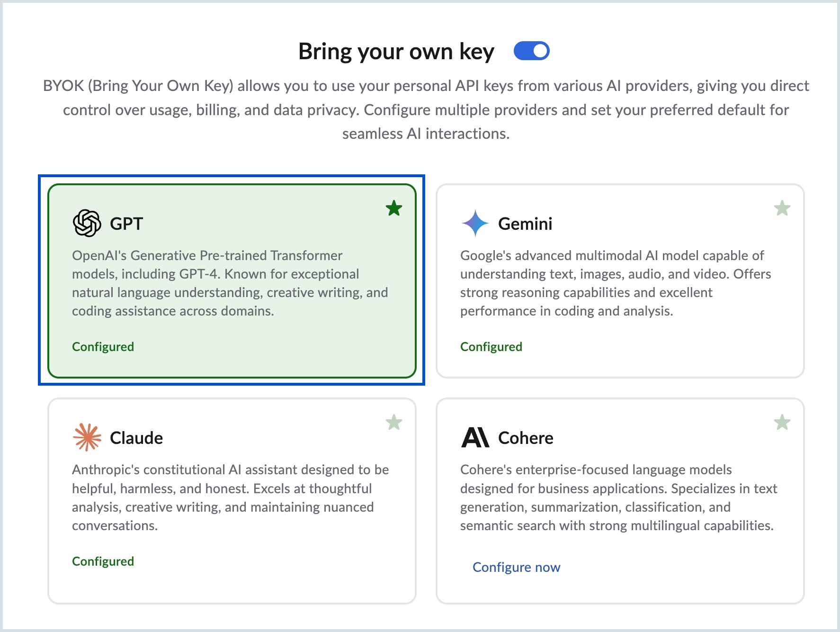
Task: Click the Cohere card logo icon
Action: [475, 437]
